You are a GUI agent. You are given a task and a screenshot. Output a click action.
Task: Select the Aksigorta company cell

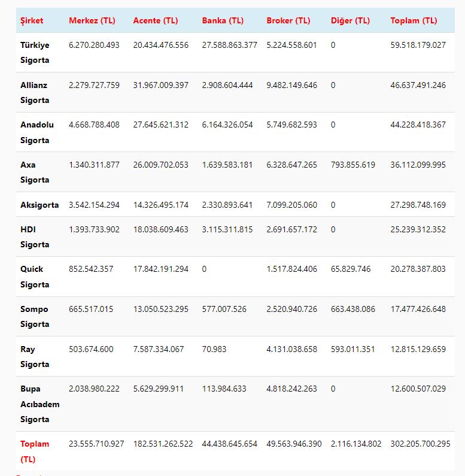click(39, 205)
